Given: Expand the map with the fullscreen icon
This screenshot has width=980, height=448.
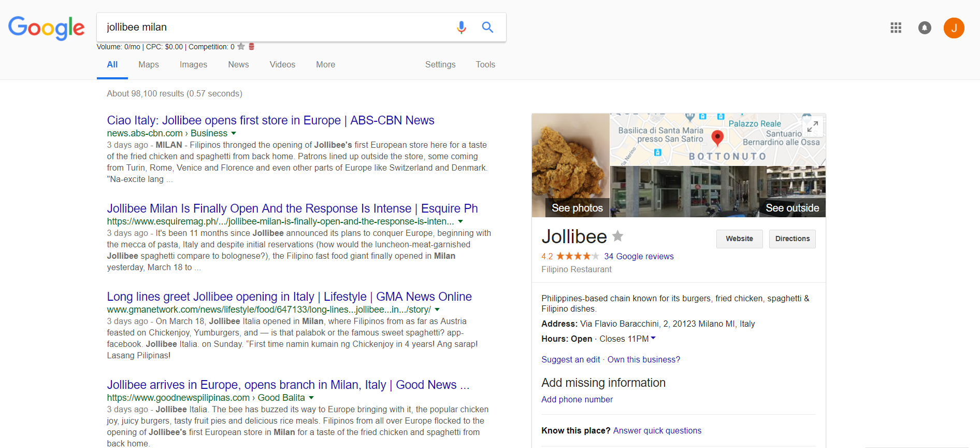Looking at the screenshot, I should click(x=813, y=127).
